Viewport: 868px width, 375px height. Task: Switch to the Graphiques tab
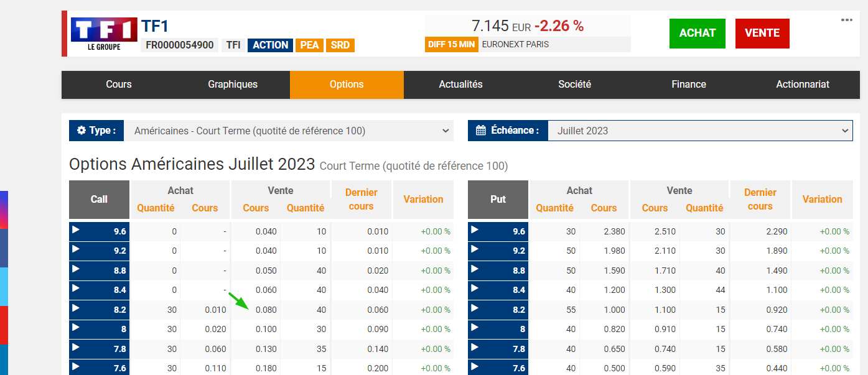(x=233, y=85)
